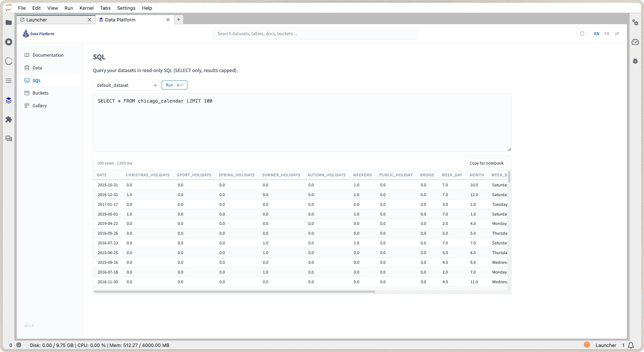
Task: Open the View menu
Action: point(52,8)
